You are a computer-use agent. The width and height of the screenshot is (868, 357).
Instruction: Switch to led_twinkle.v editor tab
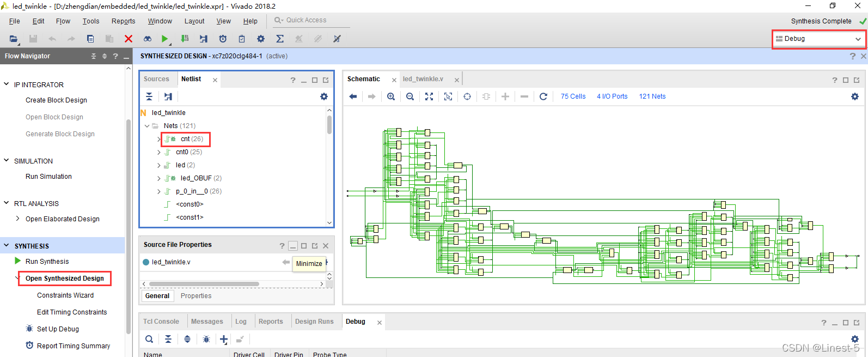423,79
